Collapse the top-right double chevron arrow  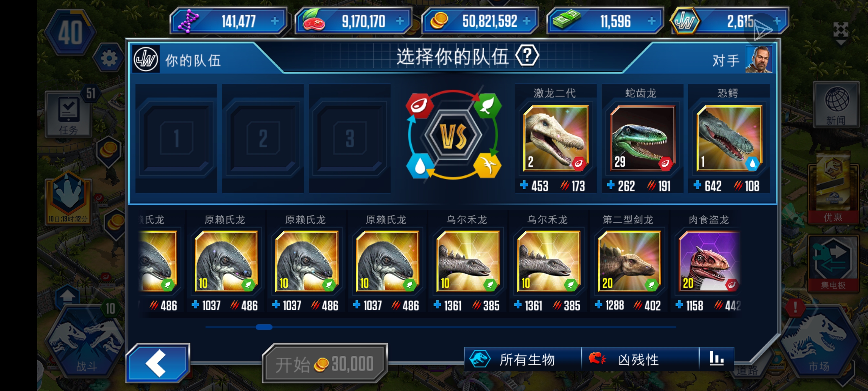(841, 33)
